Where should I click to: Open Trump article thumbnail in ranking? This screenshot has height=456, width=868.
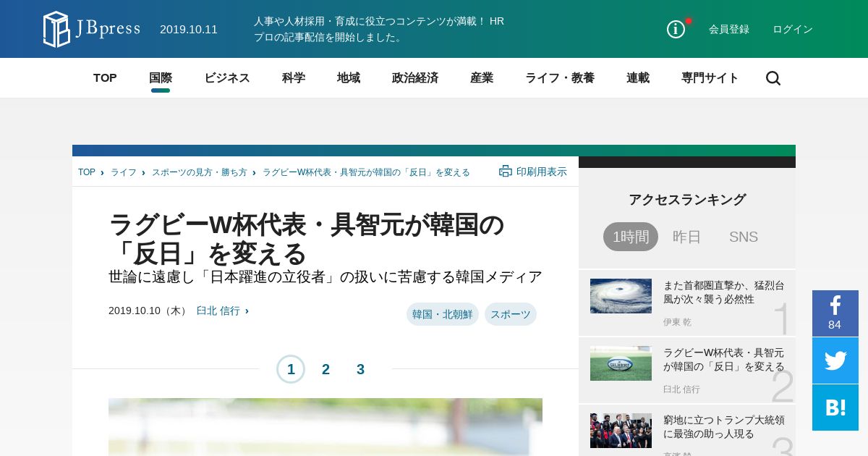coord(621,431)
